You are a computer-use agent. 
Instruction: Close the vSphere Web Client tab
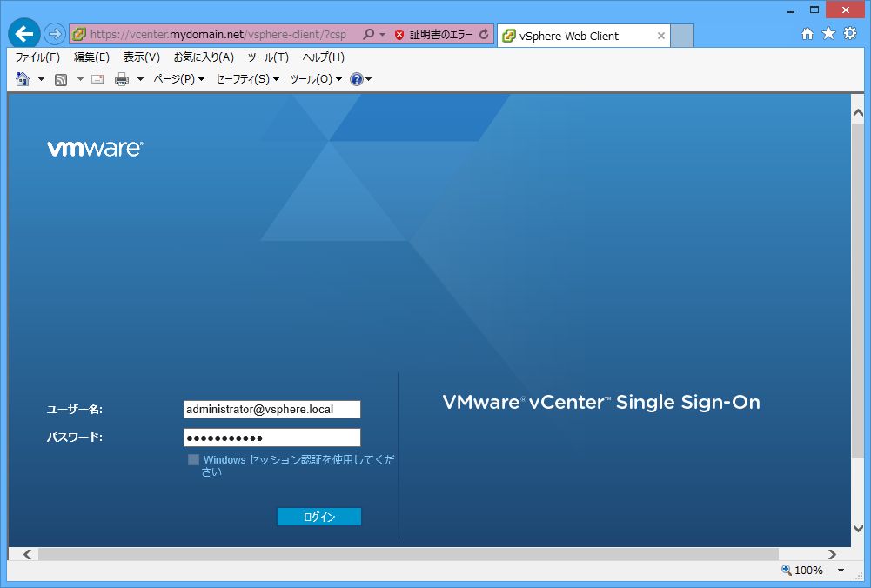(x=661, y=36)
